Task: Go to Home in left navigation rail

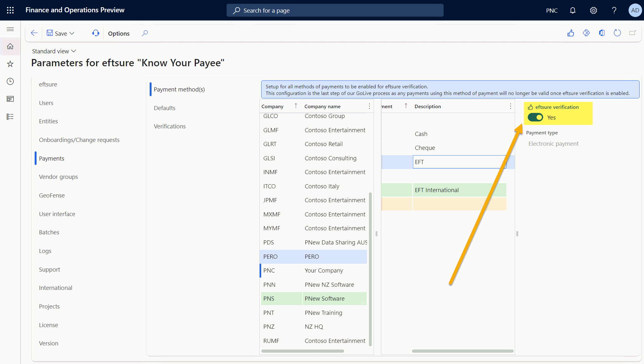Action: [x=10, y=46]
